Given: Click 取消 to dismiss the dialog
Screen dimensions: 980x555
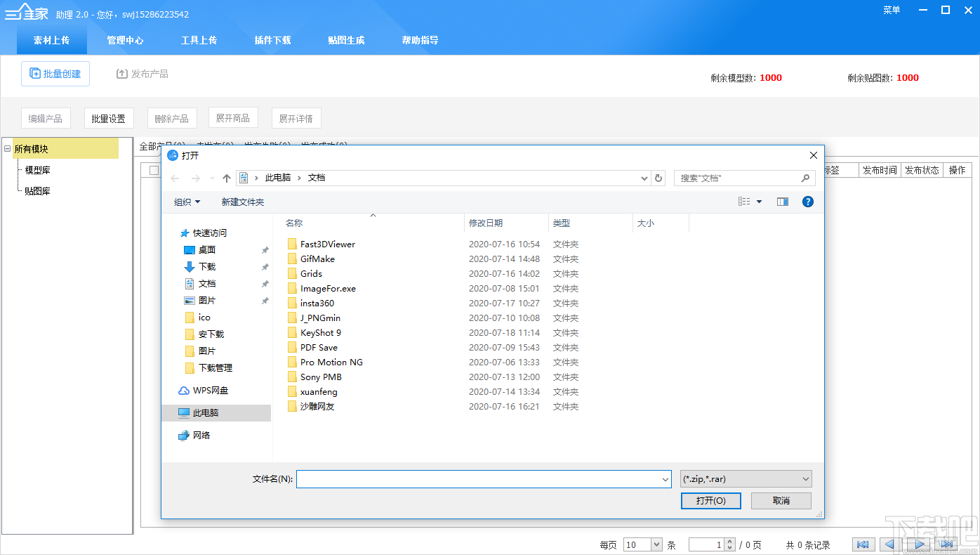Looking at the screenshot, I should [781, 501].
